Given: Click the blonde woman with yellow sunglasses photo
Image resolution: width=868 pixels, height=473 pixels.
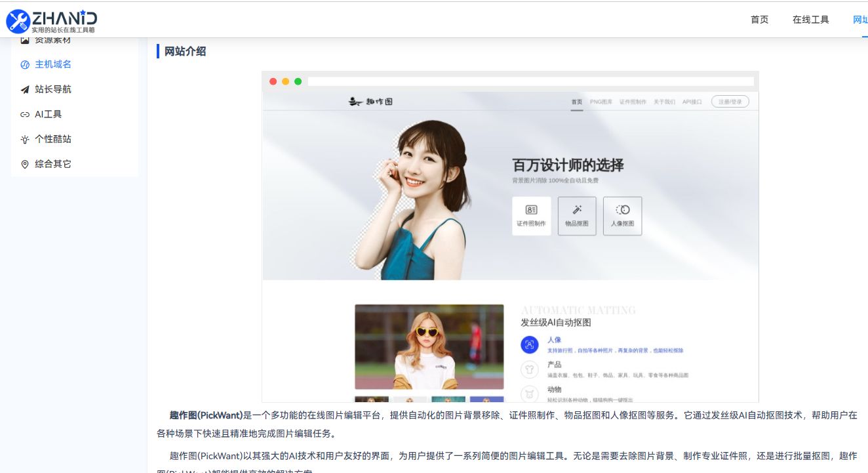Looking at the screenshot, I should pos(429,347).
